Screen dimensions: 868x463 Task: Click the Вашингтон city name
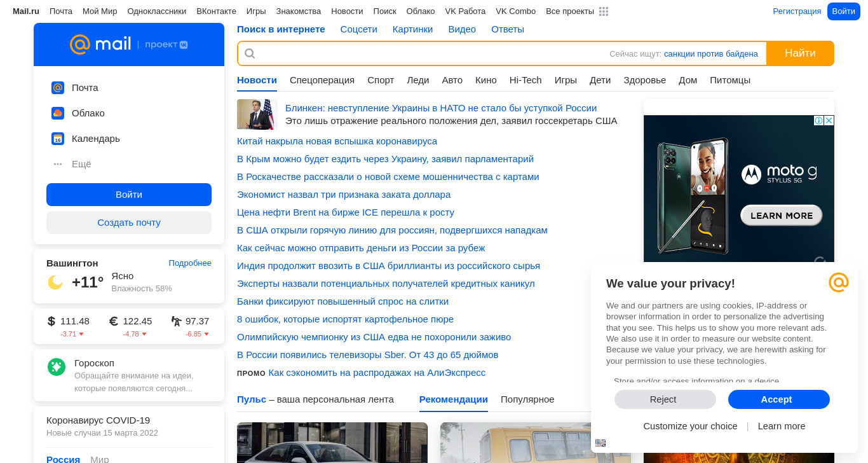tap(72, 263)
